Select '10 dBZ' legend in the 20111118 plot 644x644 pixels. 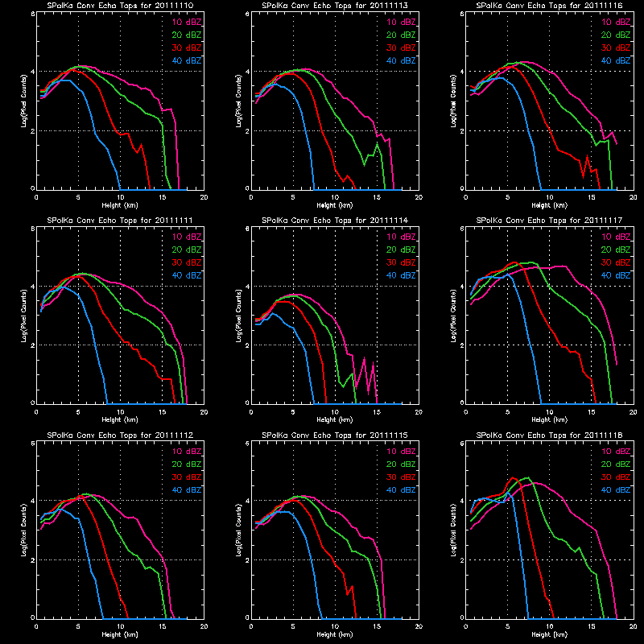point(616,452)
